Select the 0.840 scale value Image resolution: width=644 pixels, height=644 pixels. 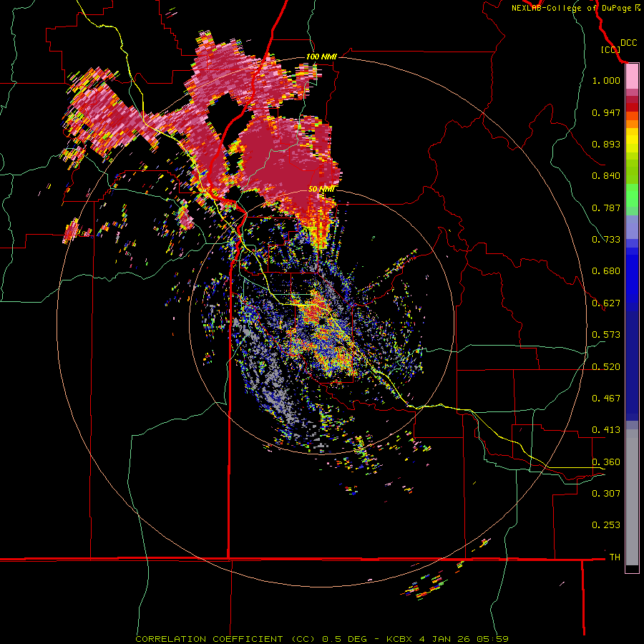click(606, 176)
